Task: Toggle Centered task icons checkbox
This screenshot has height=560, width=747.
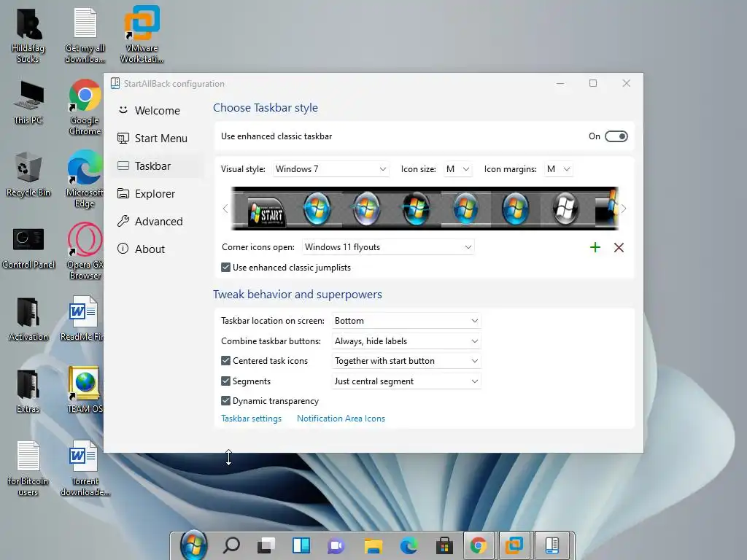Action: (226, 361)
